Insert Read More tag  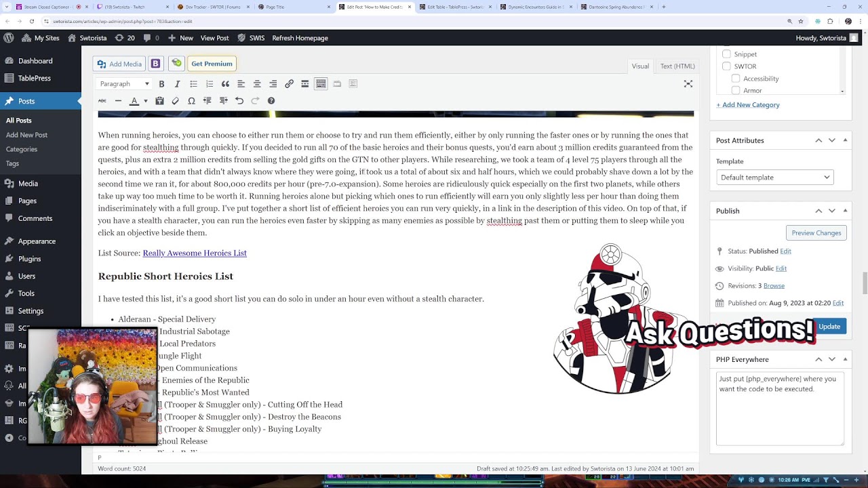pyautogui.click(x=305, y=84)
